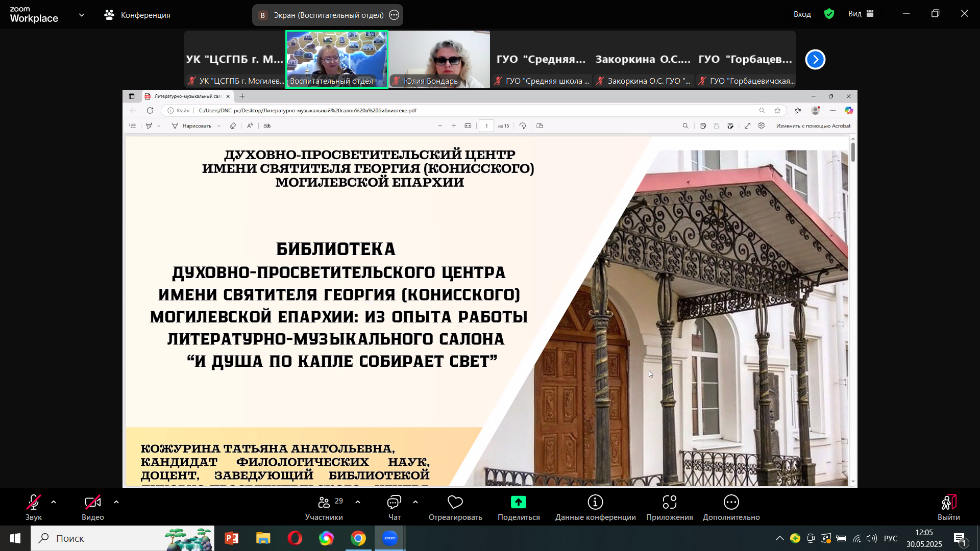
Task: Open the Edge profile avatar icon
Action: 816,110
